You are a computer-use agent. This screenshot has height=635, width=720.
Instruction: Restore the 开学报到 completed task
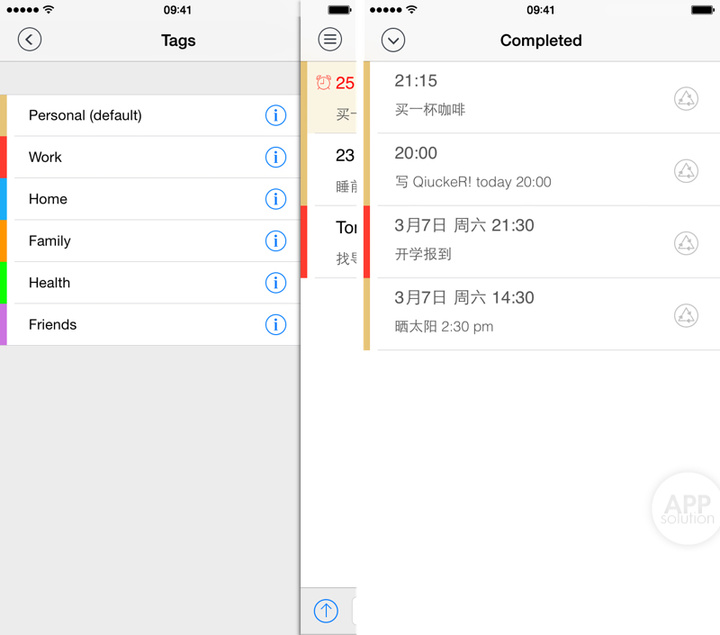pos(686,242)
